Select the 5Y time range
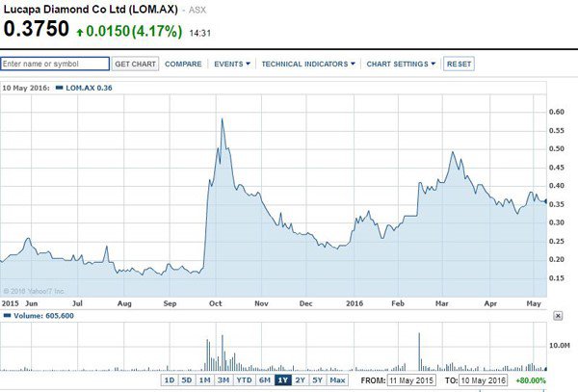The image size is (578, 392). [317, 379]
